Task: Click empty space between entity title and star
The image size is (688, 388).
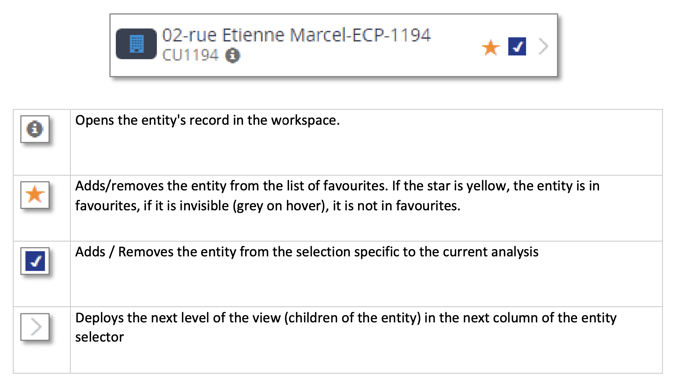Action: coord(456,46)
